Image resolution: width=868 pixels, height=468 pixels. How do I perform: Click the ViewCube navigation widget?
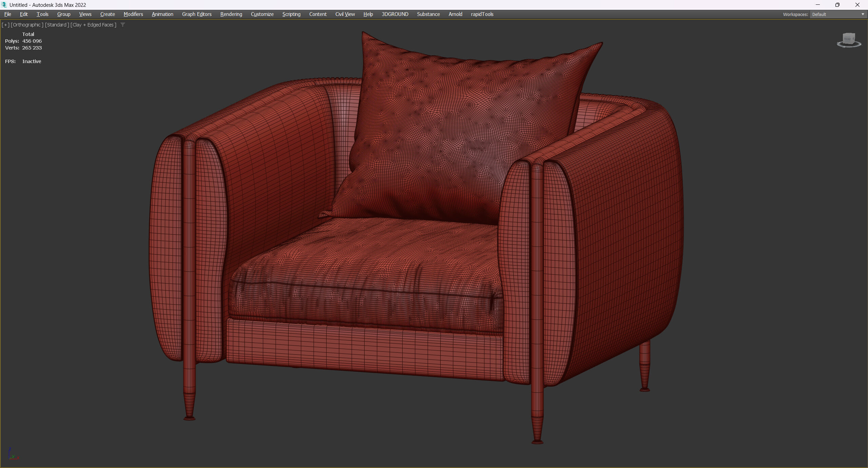point(849,40)
